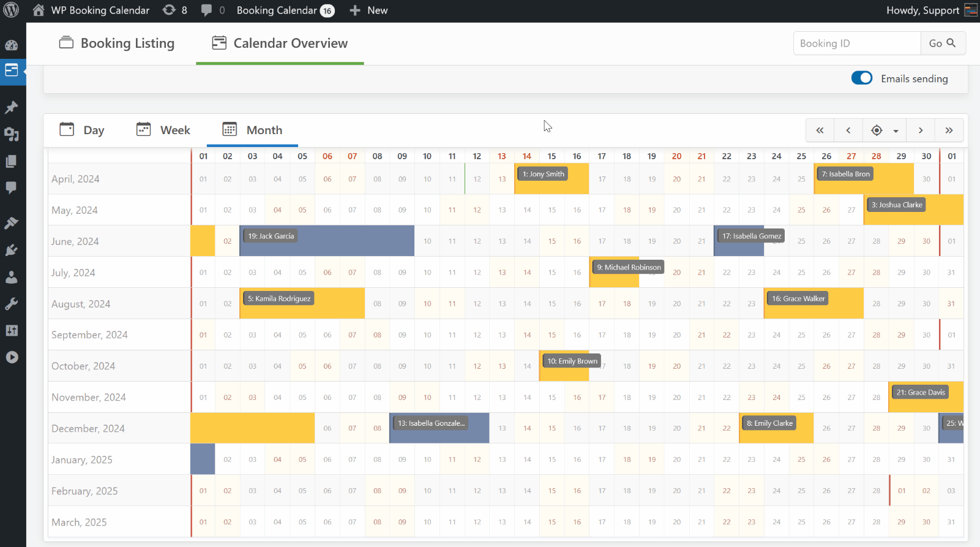Click the April, 2024 row label

pyautogui.click(x=75, y=179)
